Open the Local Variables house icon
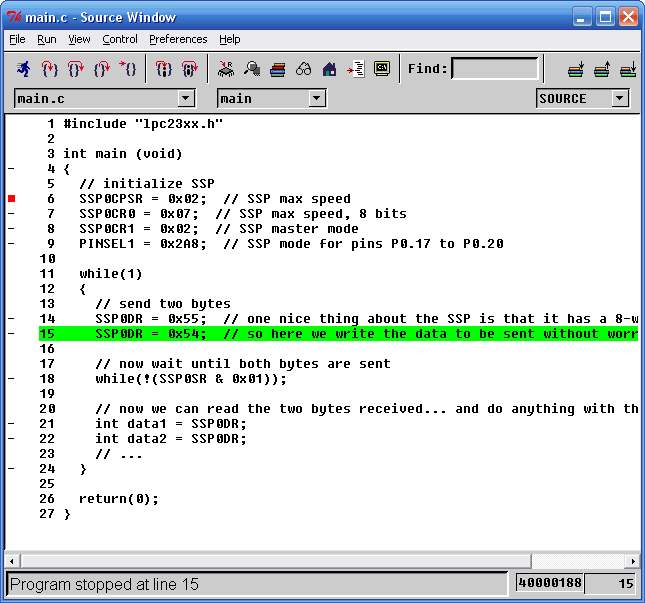 click(329, 69)
